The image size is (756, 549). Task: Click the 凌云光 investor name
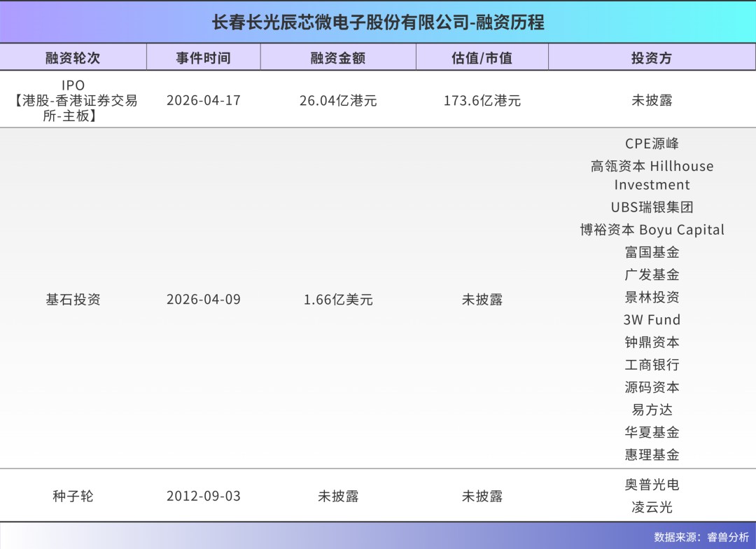[652, 507]
